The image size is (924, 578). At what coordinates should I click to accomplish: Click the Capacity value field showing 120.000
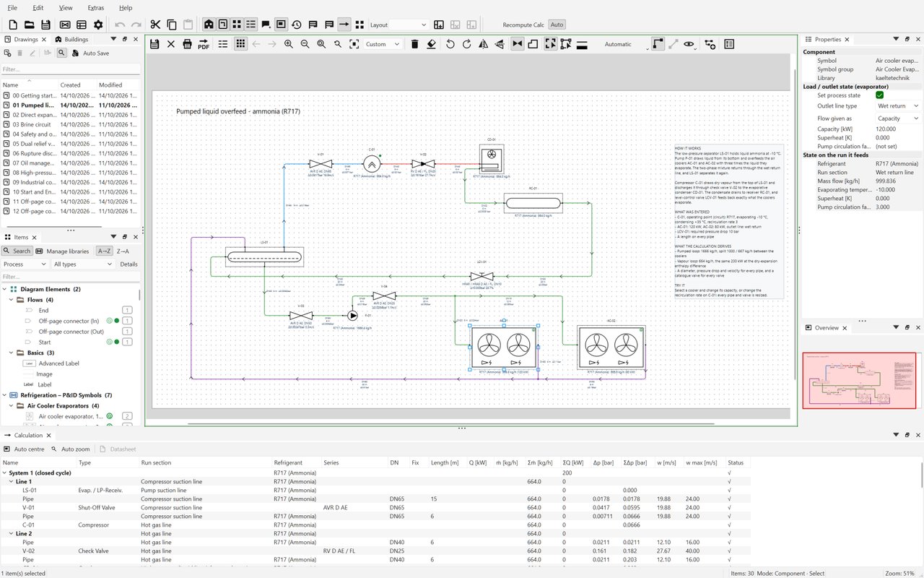(x=898, y=129)
